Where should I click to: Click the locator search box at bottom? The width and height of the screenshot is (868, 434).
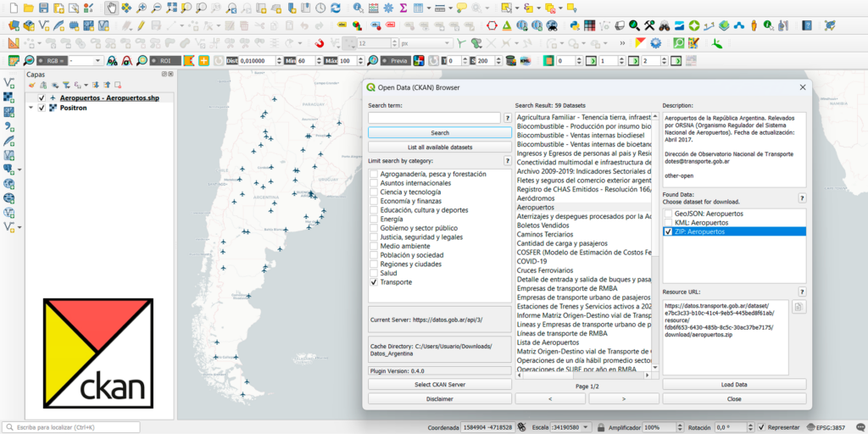(71, 427)
